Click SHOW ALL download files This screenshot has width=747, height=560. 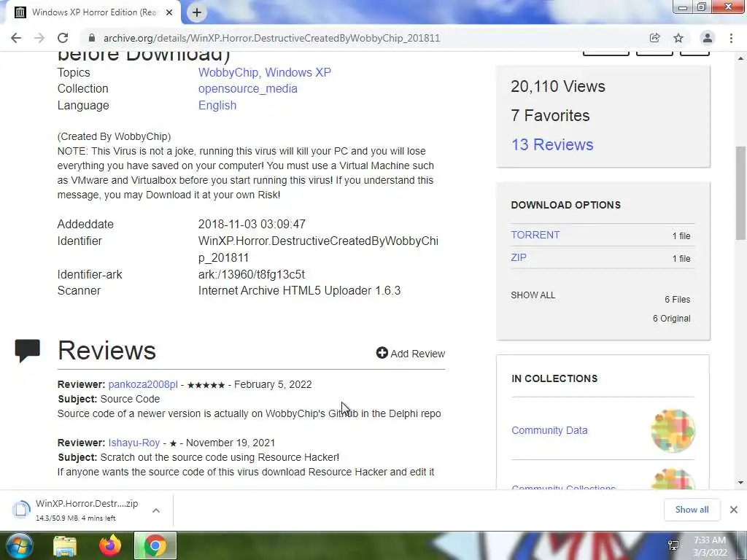tap(533, 295)
